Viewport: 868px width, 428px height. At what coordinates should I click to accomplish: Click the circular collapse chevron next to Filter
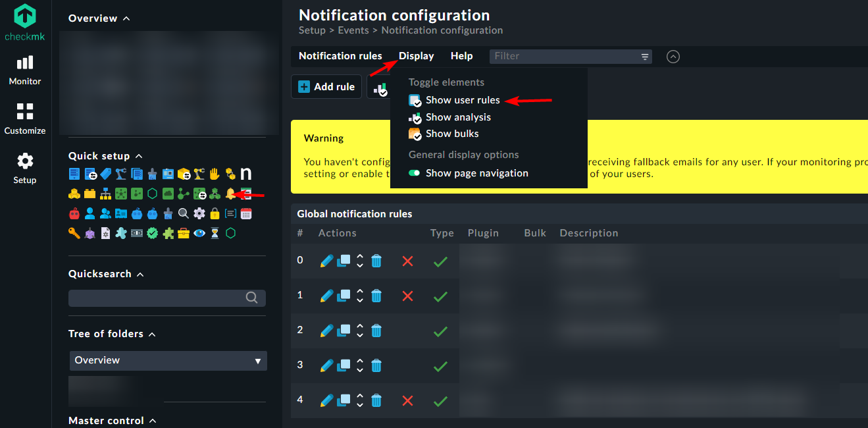click(673, 57)
